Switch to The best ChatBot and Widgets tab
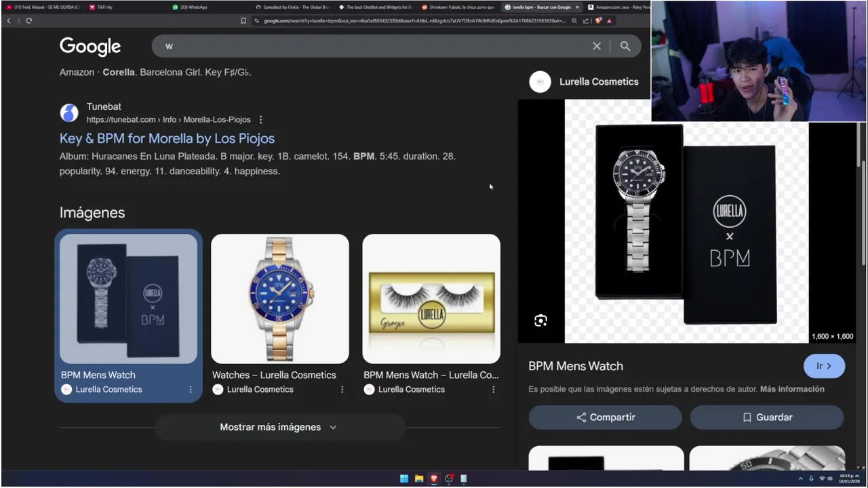The width and height of the screenshot is (868, 488). coord(376,7)
